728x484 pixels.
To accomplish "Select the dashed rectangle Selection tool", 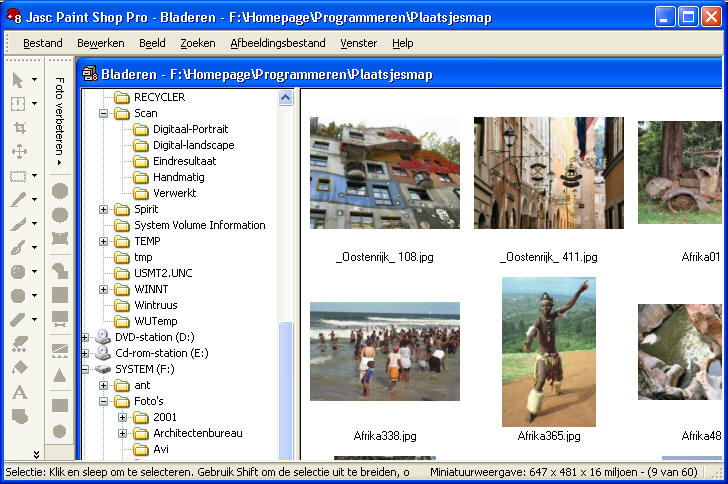I will [x=18, y=176].
